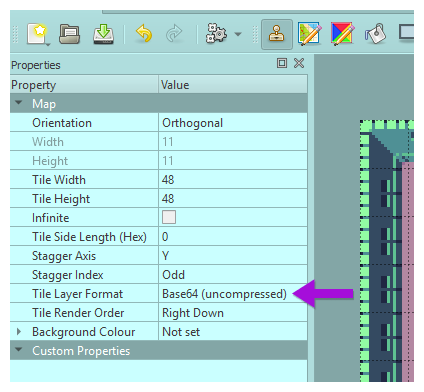424x392 pixels.
Task: Create a new map file
Action: click(37, 33)
